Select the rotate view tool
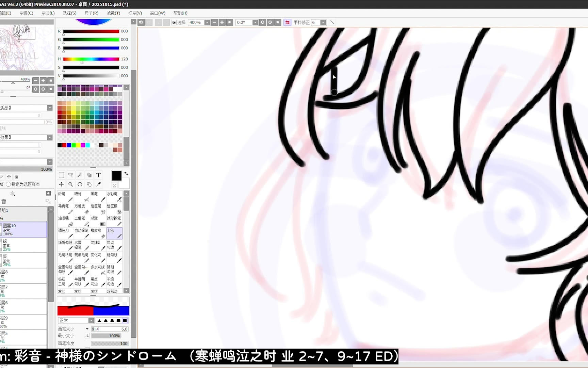588x368 pixels. (80, 184)
